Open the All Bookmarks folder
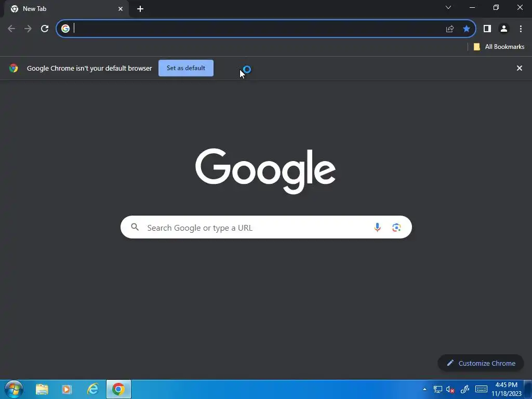 (499, 47)
